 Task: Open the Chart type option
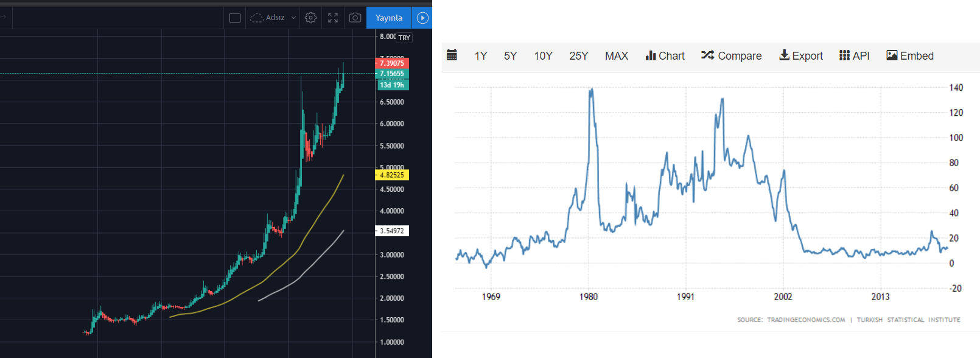pyautogui.click(x=665, y=56)
